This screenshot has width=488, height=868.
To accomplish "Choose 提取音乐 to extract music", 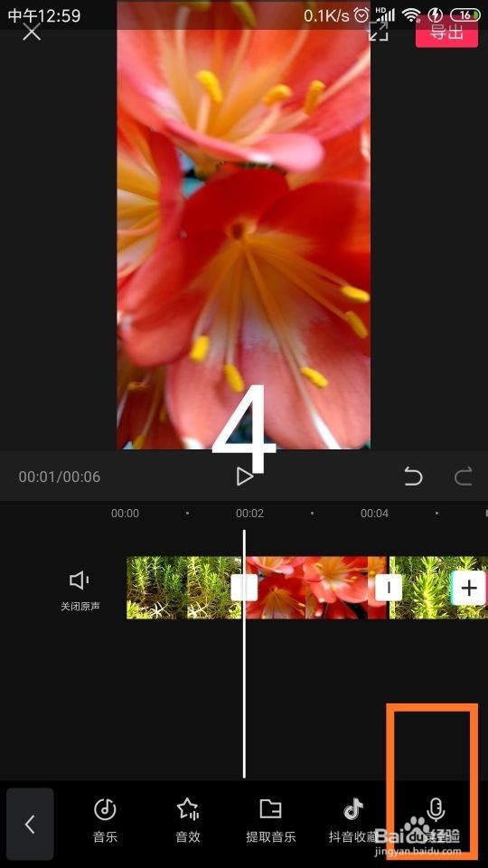I will pos(270,820).
